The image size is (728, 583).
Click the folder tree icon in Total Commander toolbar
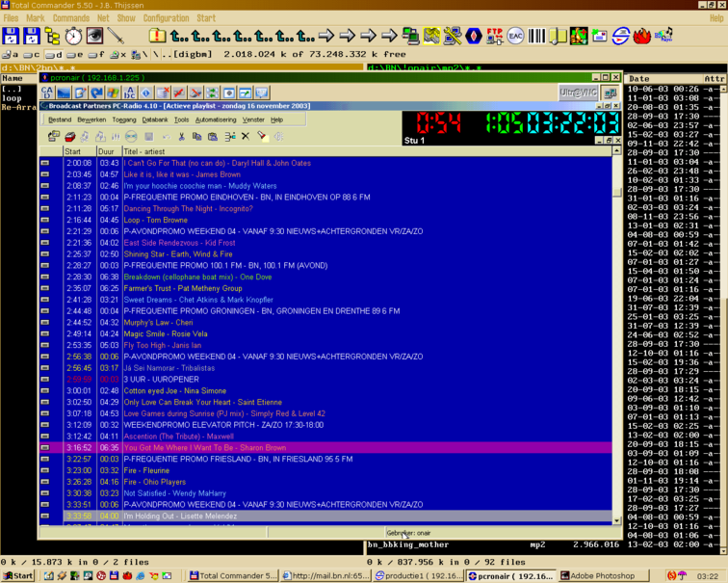(x=52, y=37)
